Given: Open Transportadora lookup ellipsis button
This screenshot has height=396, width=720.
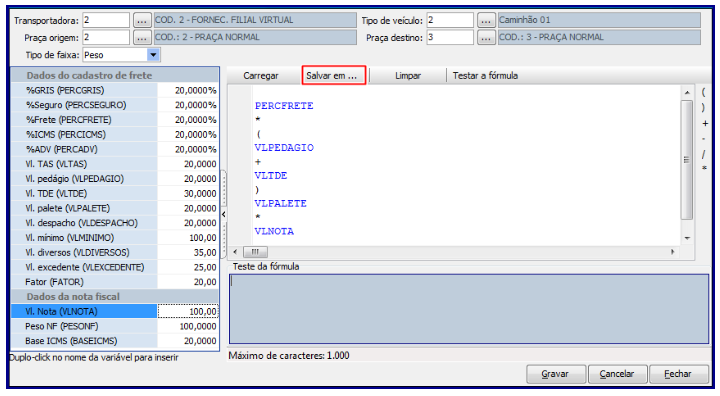Looking at the screenshot, I should click(x=142, y=20).
